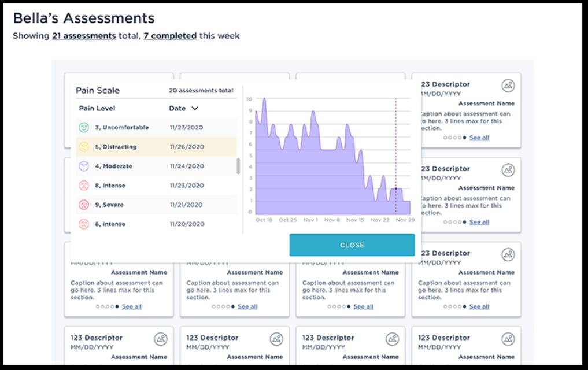The height and width of the screenshot is (370, 588).
Task: Toggle the Date column sort chevron
Action: [195, 108]
